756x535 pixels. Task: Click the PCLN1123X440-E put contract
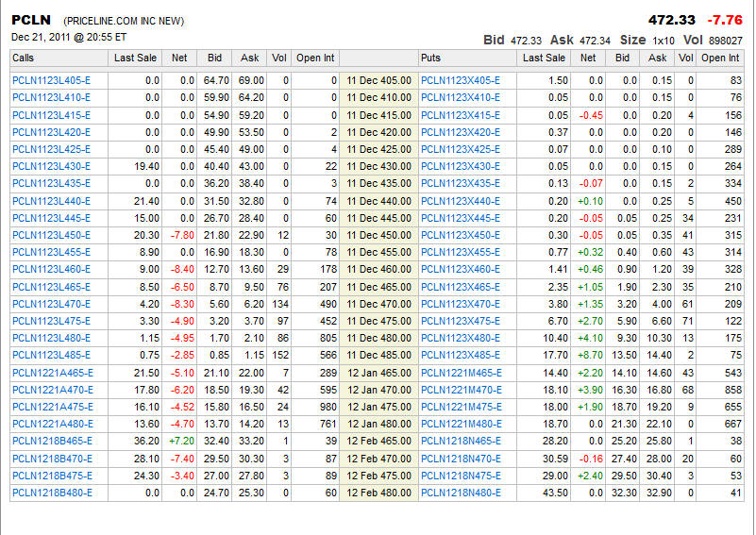(x=461, y=201)
